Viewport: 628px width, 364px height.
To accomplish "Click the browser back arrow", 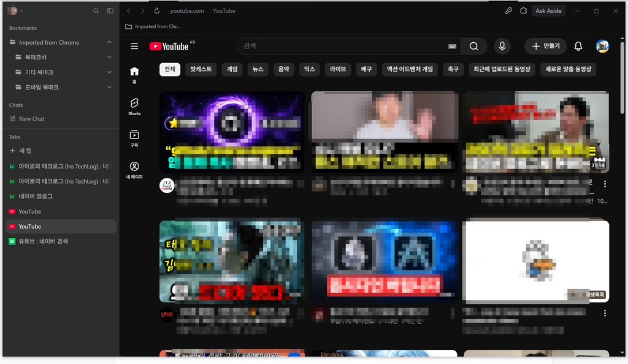I will pos(129,11).
